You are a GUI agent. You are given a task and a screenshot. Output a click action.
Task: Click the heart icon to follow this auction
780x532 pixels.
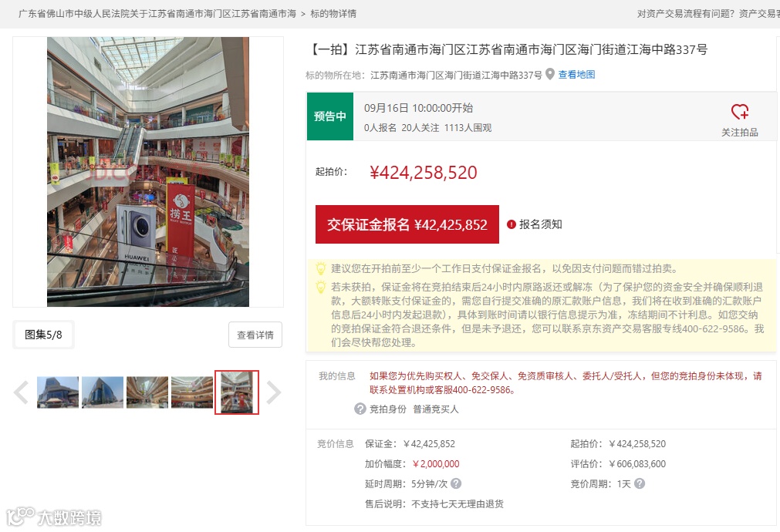click(740, 112)
